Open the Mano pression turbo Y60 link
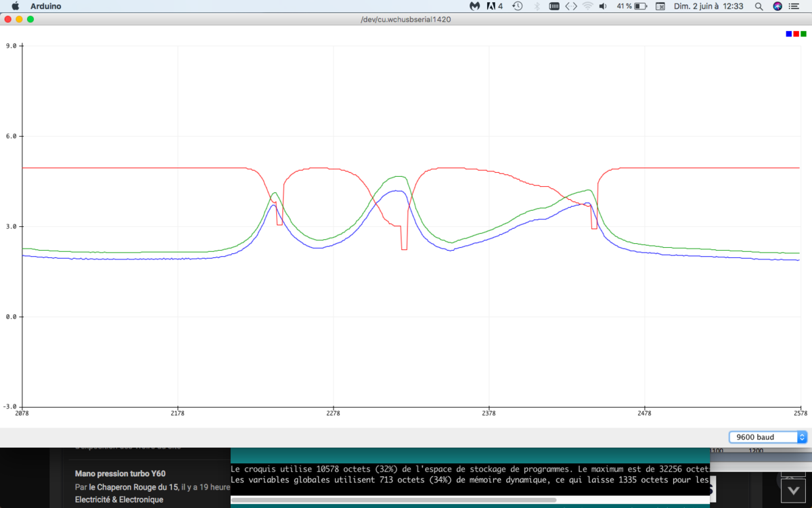The height and width of the screenshot is (508, 812). (120, 474)
